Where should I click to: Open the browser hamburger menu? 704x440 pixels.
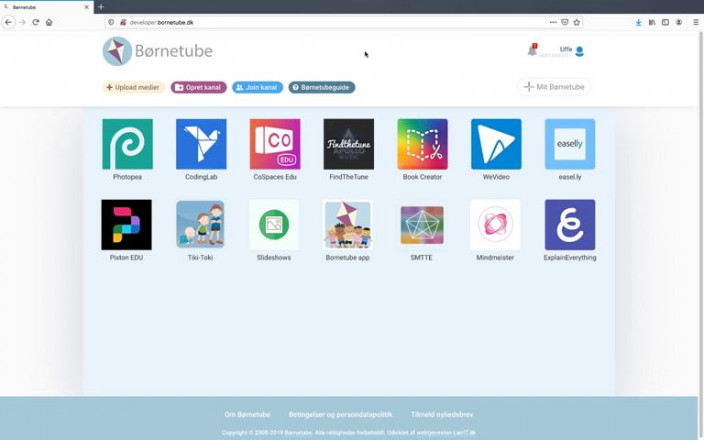[x=695, y=22]
